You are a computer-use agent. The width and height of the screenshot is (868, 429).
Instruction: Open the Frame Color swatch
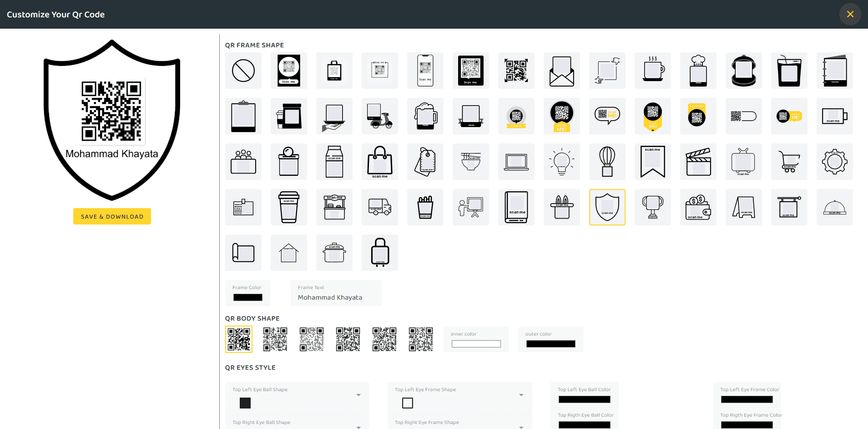click(248, 297)
